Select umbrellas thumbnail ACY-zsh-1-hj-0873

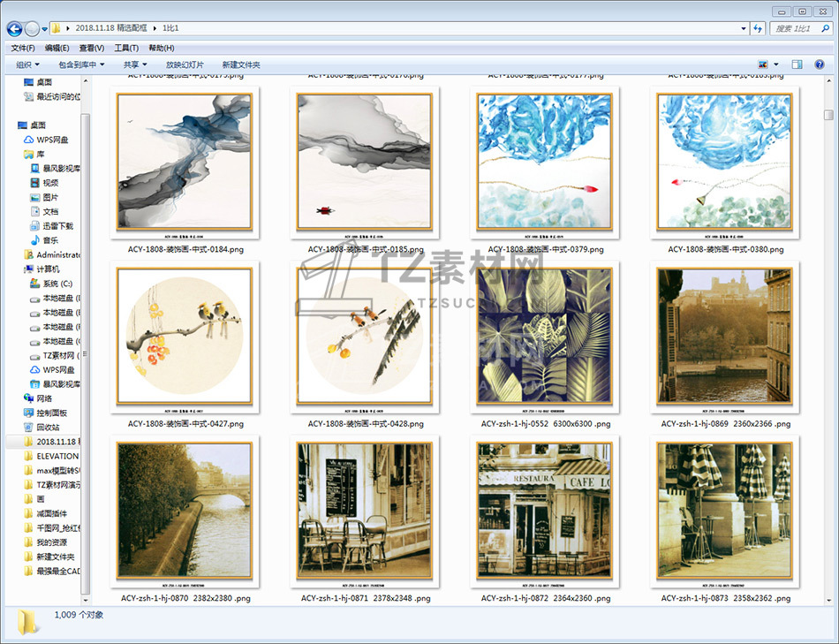tap(724, 511)
